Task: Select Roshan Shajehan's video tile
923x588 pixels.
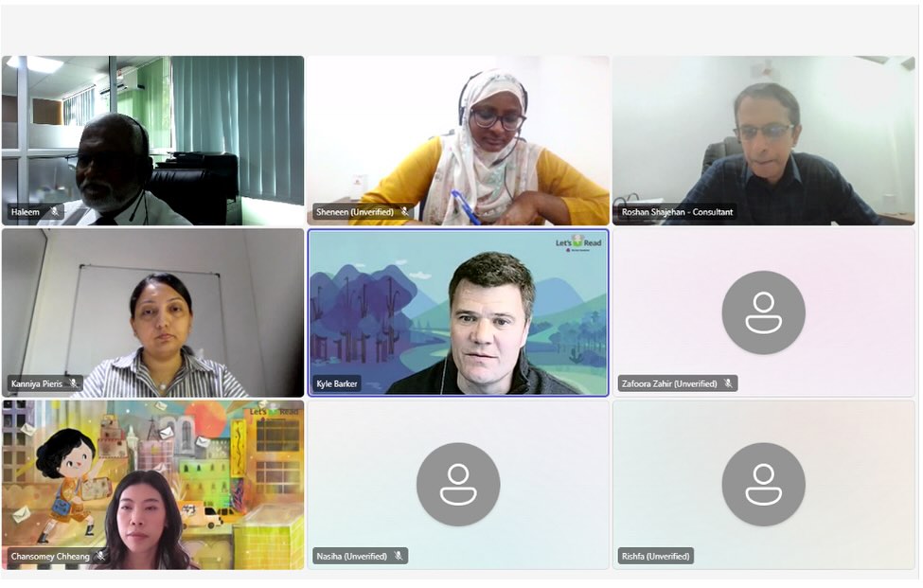Action: [x=763, y=141]
